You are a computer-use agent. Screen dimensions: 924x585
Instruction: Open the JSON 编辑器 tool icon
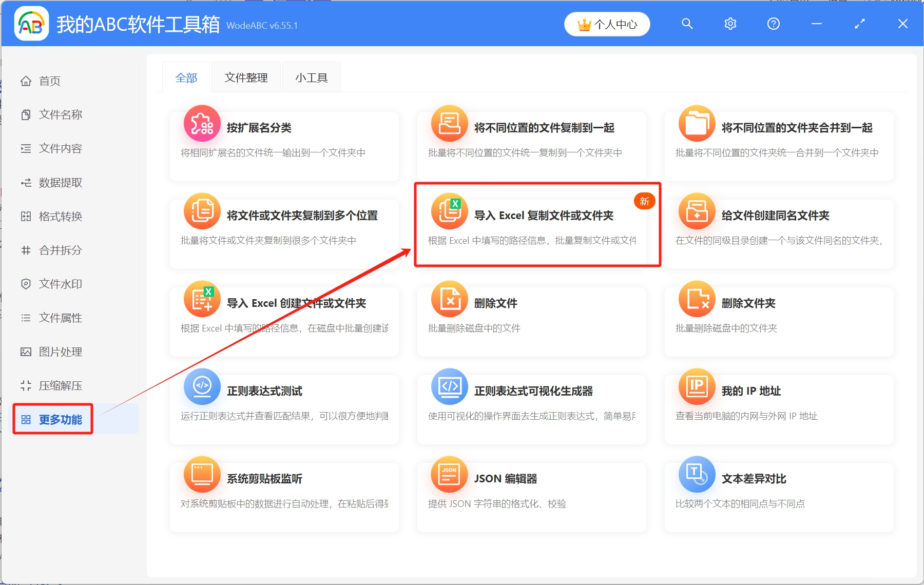point(449,475)
